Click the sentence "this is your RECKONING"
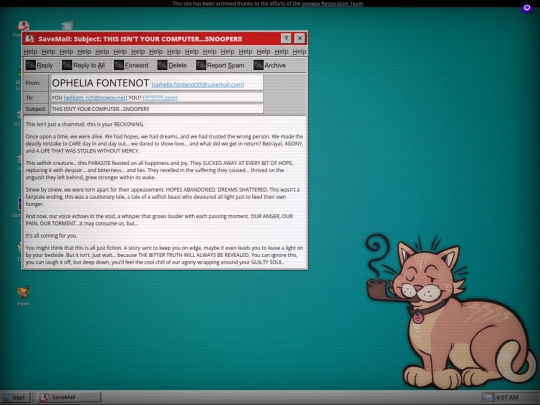The width and height of the screenshot is (540, 405). pos(115,124)
